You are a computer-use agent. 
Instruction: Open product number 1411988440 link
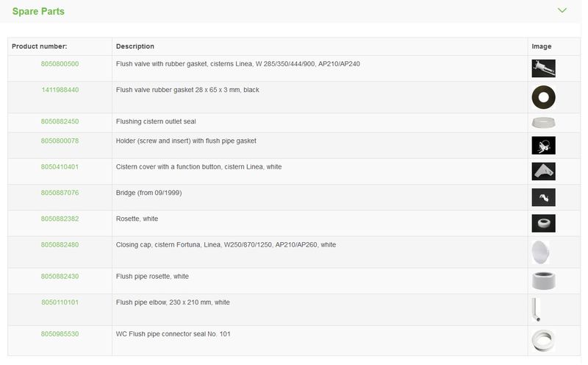60,90
